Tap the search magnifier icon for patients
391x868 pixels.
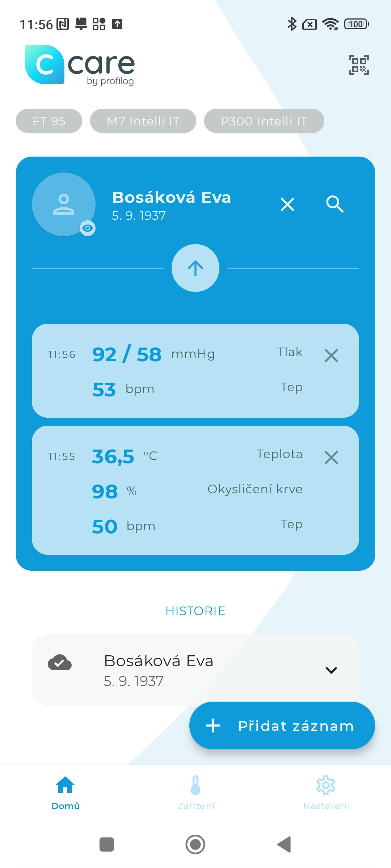coord(335,204)
